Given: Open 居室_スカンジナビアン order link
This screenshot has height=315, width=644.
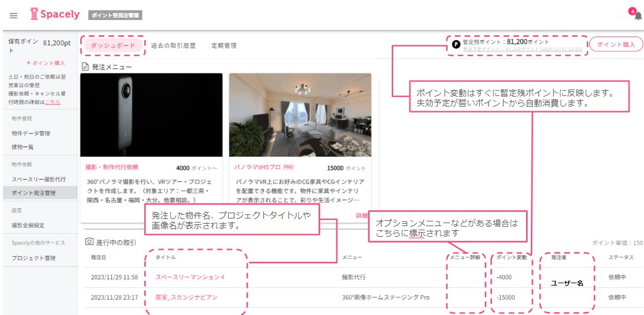Looking at the screenshot, I should [186, 297].
